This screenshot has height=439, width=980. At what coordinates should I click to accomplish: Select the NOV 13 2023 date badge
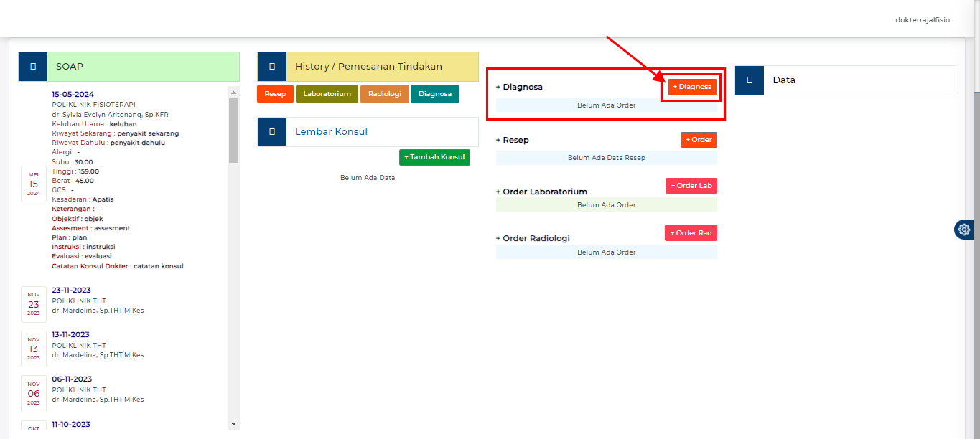[34, 349]
